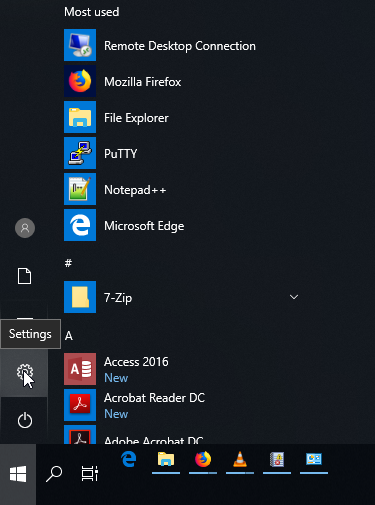Click the 'Microsoft Edge' text label
Screen dimensions: 375x505
[x=144, y=226]
